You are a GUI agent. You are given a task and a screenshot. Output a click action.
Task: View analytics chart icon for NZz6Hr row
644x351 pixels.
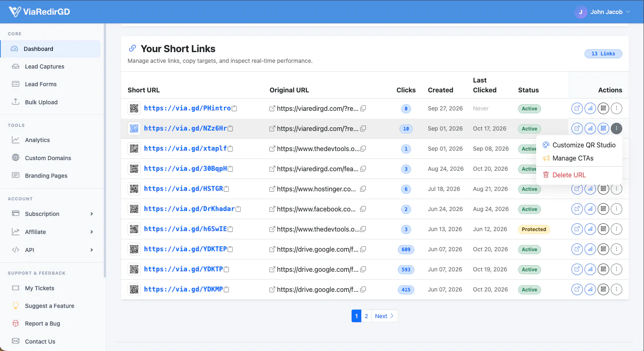(590, 128)
